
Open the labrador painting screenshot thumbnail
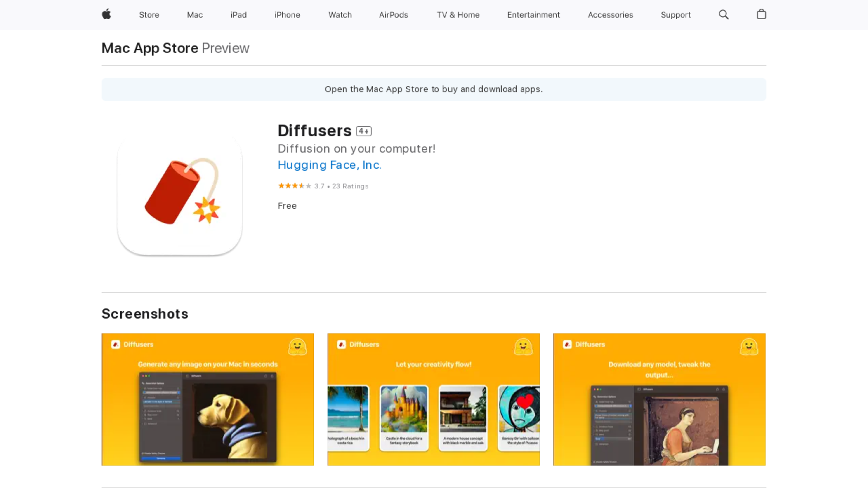pos(208,399)
